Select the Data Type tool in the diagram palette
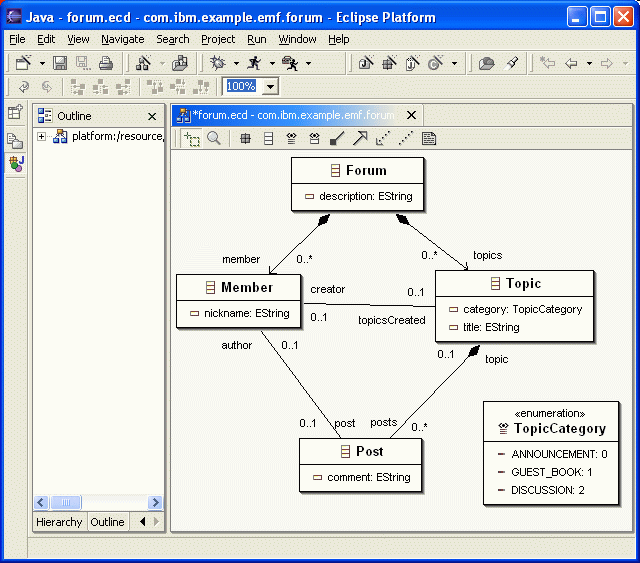Image resolution: width=640 pixels, height=563 pixels. (314, 139)
